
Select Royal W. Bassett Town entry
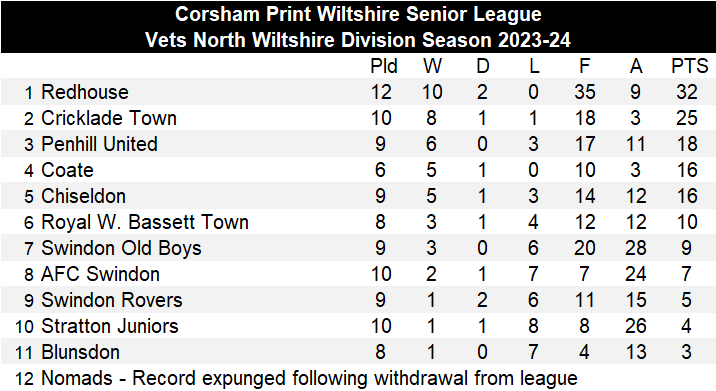[145, 222]
